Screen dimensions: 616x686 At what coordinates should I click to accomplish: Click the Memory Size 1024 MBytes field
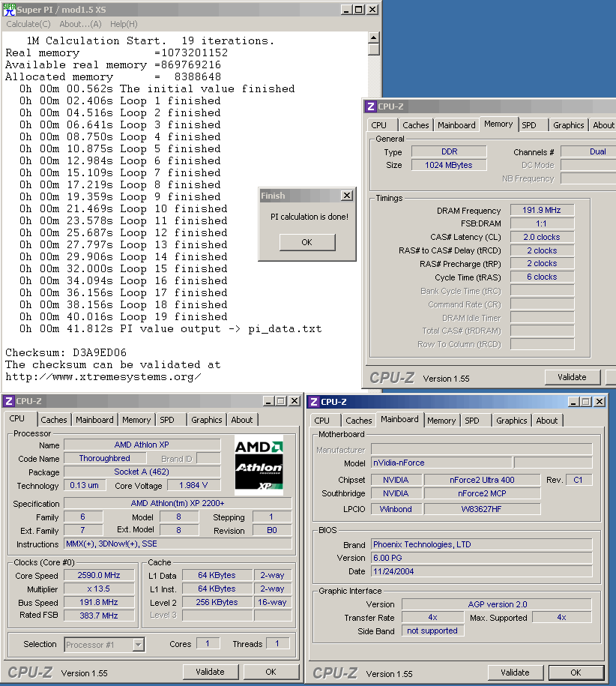[449, 165]
